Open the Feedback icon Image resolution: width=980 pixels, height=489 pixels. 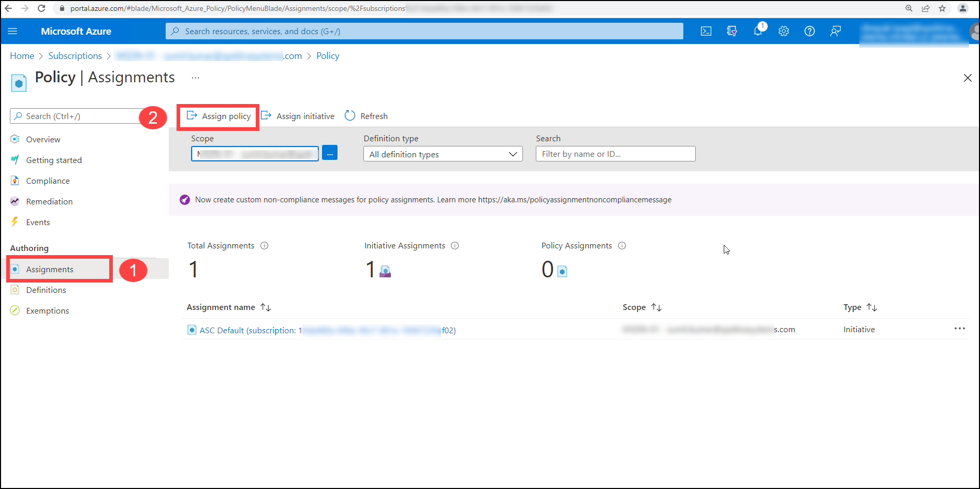836,32
